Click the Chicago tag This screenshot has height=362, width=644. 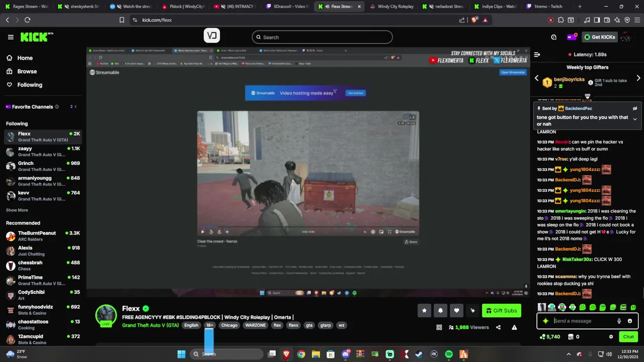click(229, 325)
